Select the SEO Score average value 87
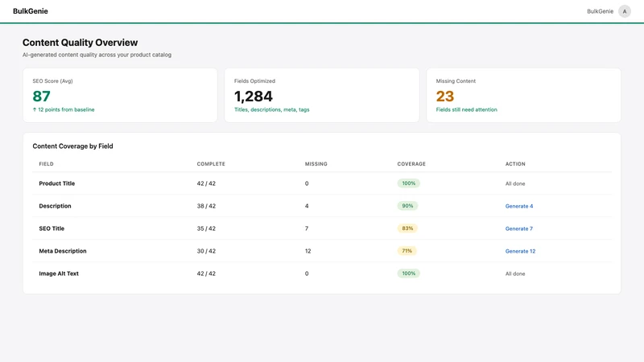Image resolution: width=644 pixels, height=362 pixels. tap(42, 96)
